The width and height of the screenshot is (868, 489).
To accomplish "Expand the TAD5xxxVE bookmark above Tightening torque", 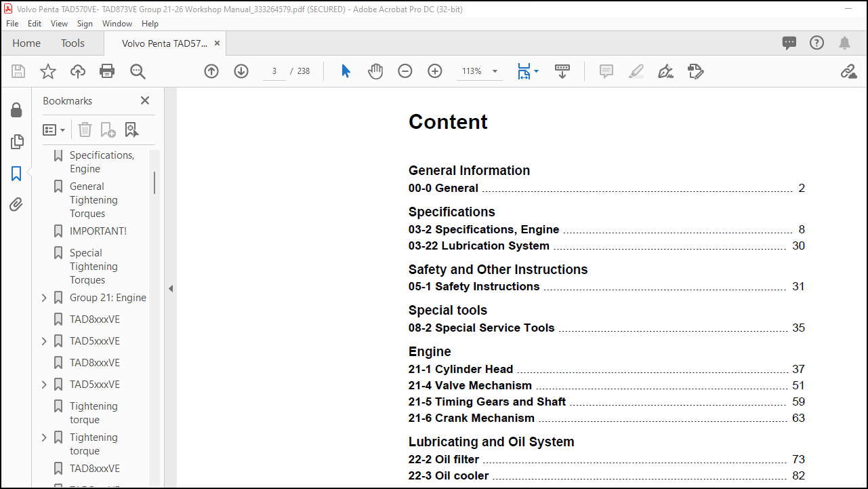I will tap(44, 385).
